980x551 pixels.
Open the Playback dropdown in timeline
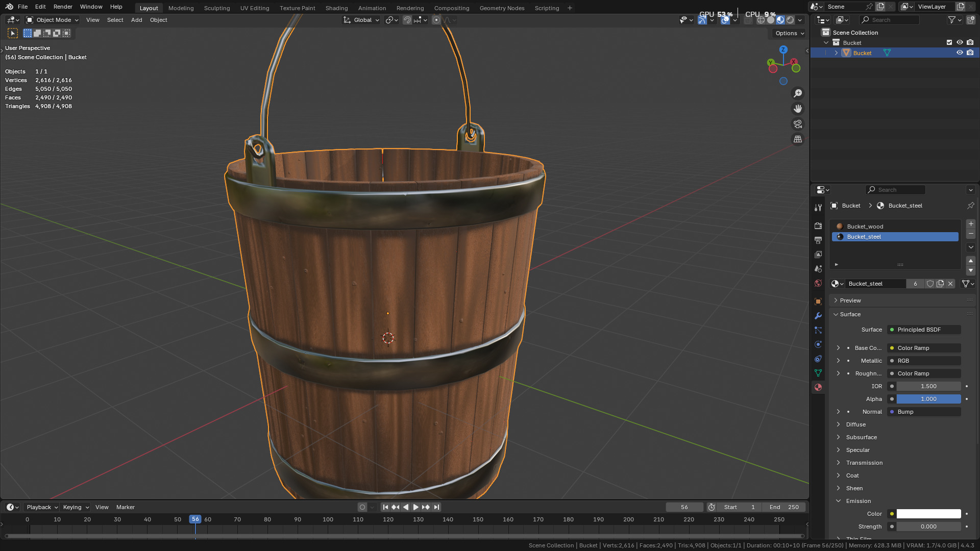(42, 507)
